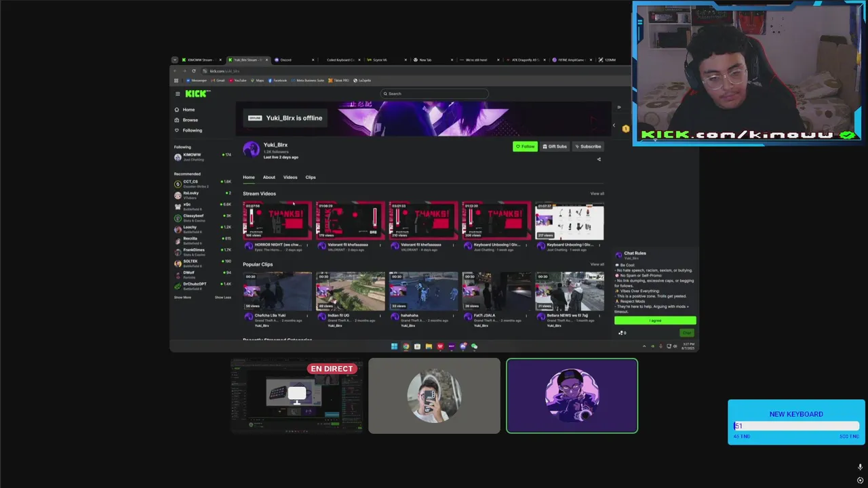Viewport: 868px width, 488px height.
Task: Click the NEW KEYBOARD goal progress bar
Action: [x=797, y=426]
